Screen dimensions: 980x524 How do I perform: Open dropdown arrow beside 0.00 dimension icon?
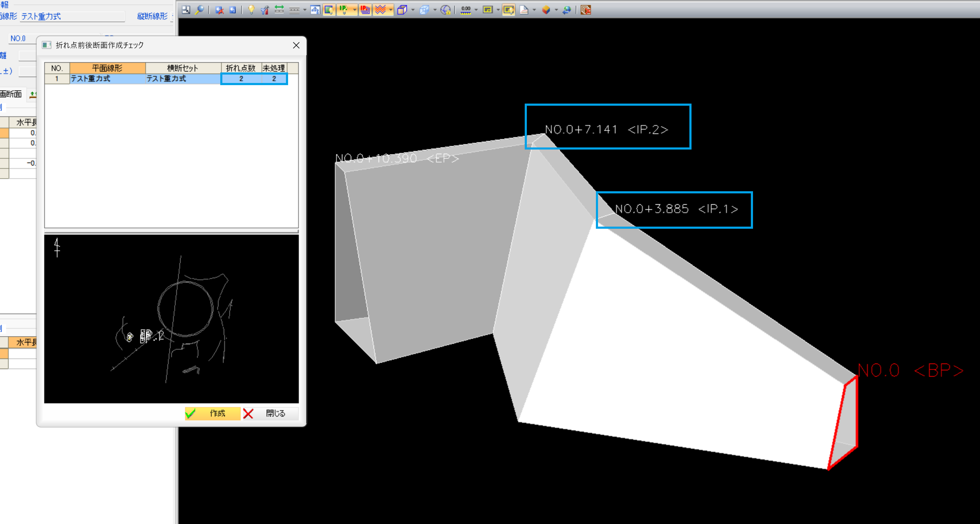click(x=476, y=10)
